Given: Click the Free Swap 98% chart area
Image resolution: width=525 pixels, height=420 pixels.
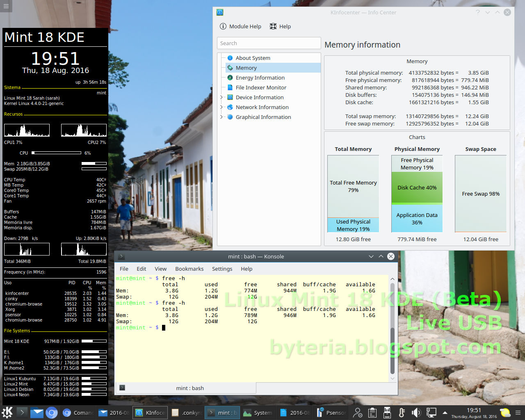Looking at the screenshot, I should point(481,194).
